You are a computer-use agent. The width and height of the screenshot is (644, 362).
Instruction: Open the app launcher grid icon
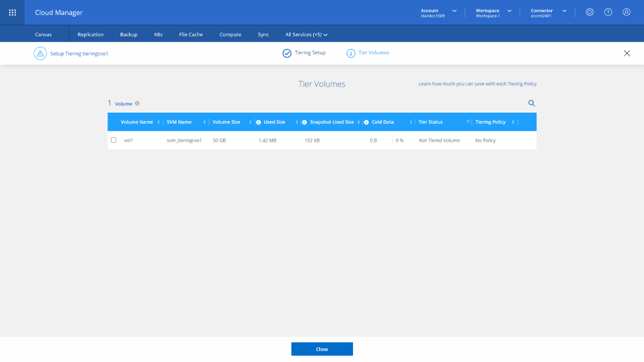(12, 12)
